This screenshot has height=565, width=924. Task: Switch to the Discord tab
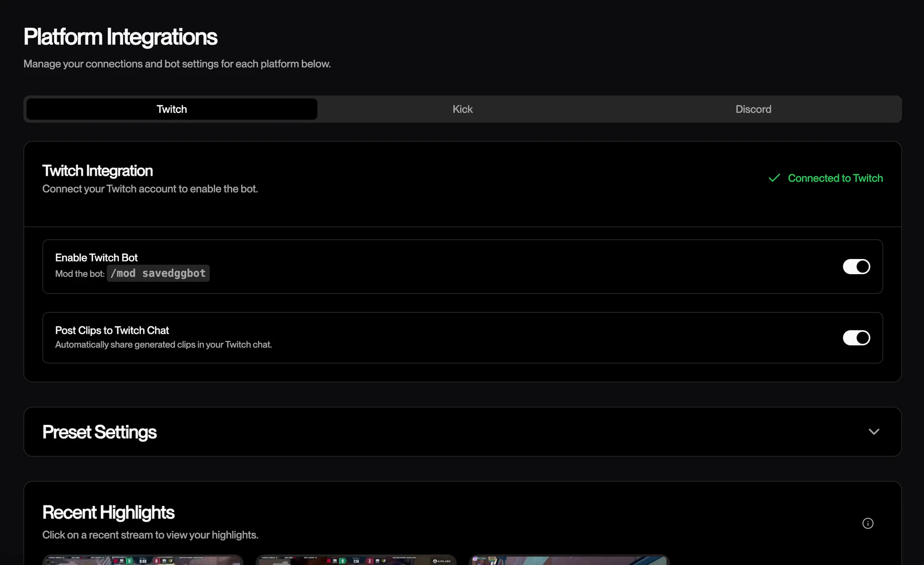[753, 109]
